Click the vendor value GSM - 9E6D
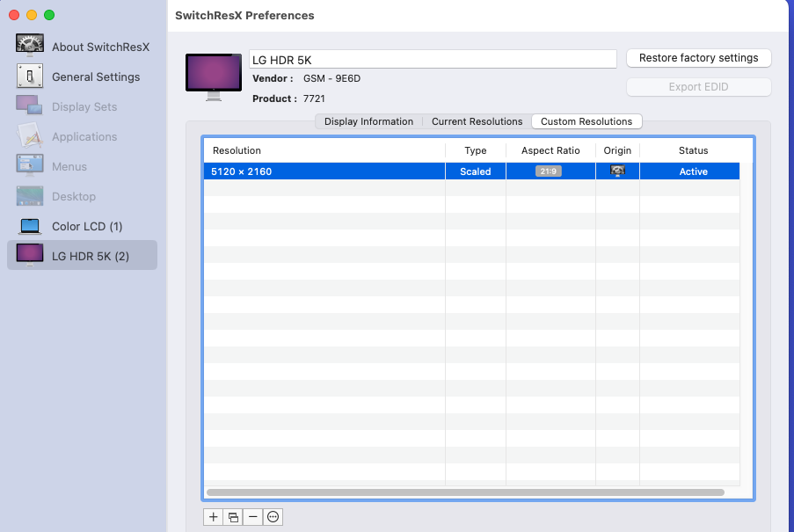 (331, 78)
